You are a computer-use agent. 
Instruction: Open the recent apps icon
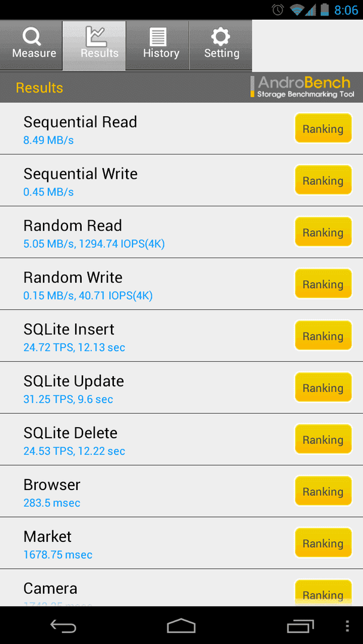click(x=300, y=626)
